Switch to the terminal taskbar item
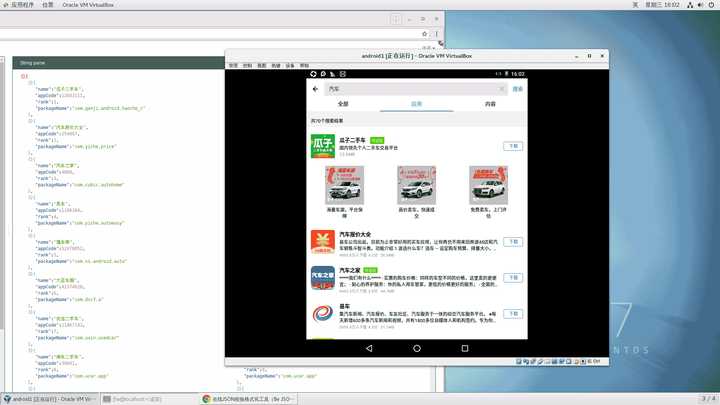720x405 pixels. click(149, 399)
